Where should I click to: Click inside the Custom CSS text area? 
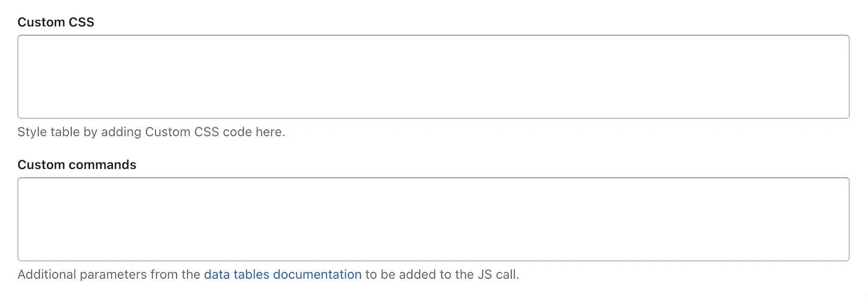pyautogui.click(x=433, y=76)
